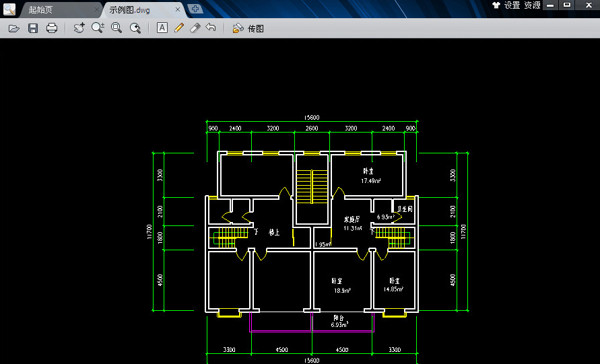600x364 pixels.
Task: Print the drawing using the printer icon
Action: 51,28
